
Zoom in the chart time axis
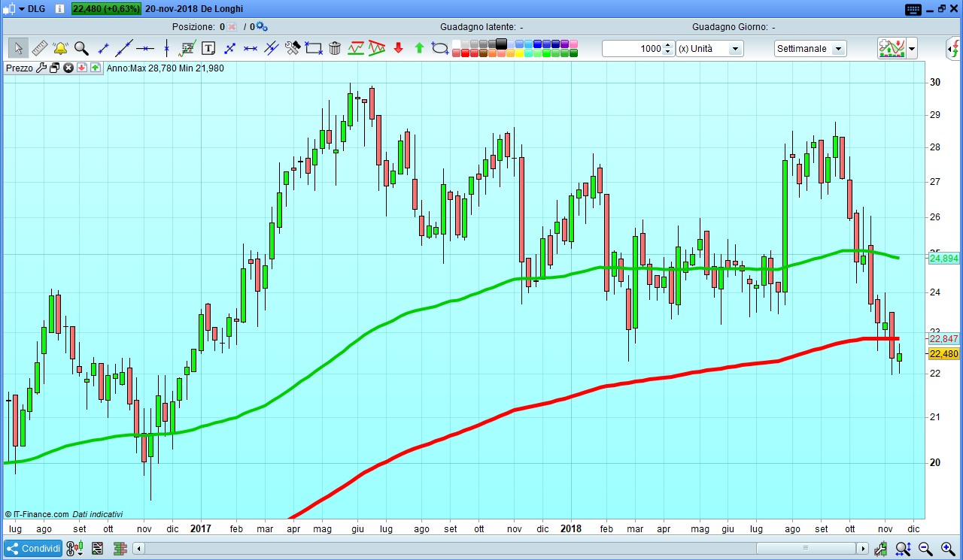[948, 549]
